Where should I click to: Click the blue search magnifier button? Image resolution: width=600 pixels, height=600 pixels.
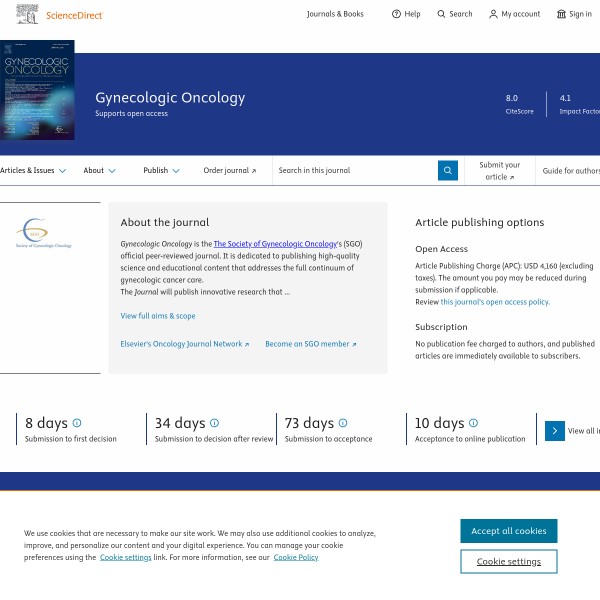[448, 170]
